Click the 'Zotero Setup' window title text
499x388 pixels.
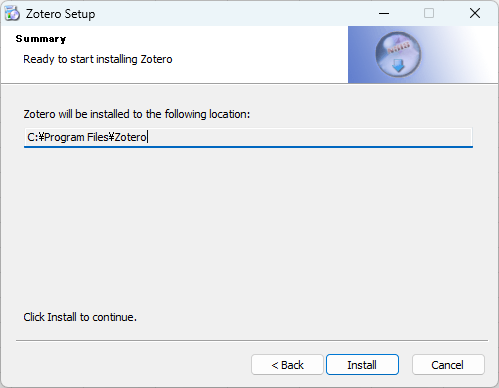click(61, 14)
